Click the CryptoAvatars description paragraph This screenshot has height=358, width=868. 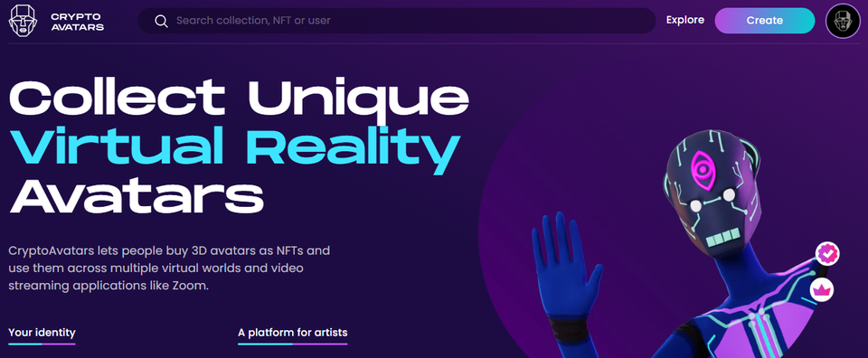(x=169, y=268)
